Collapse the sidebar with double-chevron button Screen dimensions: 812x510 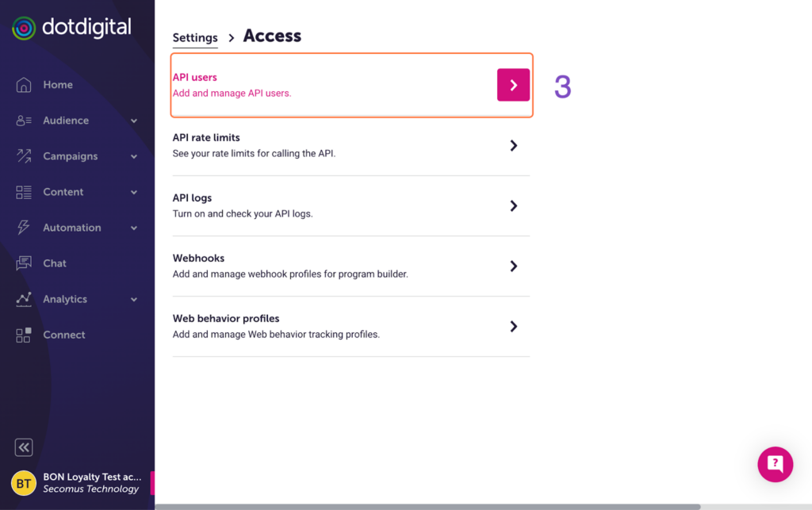[24, 447]
